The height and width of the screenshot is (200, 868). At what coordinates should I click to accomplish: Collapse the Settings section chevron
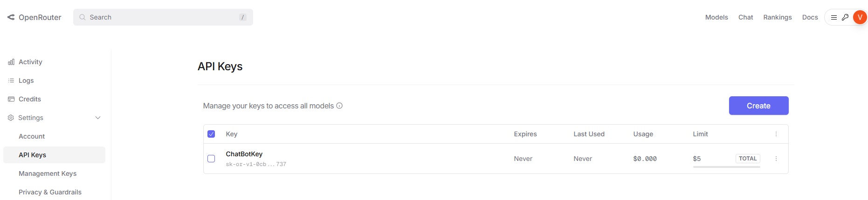pyautogui.click(x=98, y=118)
